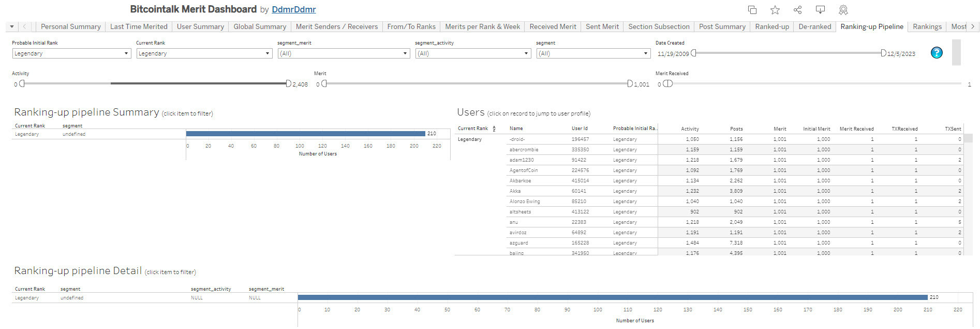Open the De-ranked tab
980x329 pixels.
tap(815, 26)
